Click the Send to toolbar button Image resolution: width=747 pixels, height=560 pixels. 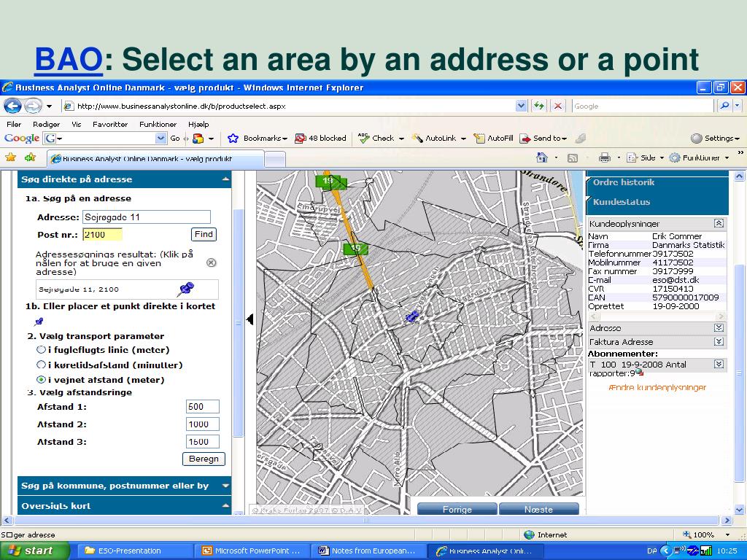click(x=543, y=138)
